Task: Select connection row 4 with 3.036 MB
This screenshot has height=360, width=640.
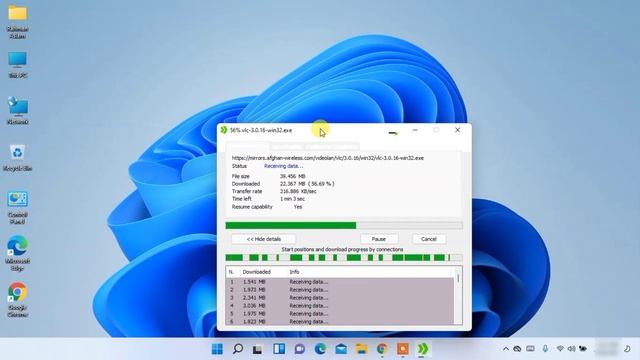Action: tap(340, 306)
